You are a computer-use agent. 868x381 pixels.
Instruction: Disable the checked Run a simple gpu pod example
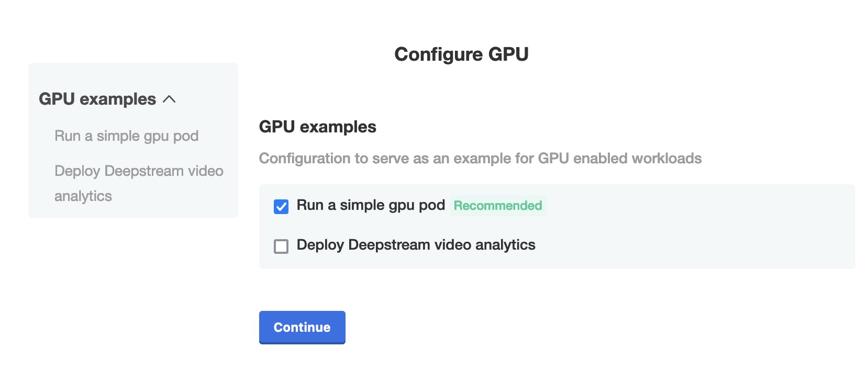click(x=281, y=206)
